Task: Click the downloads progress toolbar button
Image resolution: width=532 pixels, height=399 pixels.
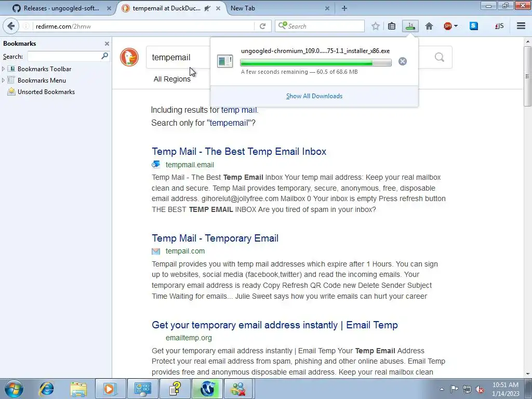Action: tap(410, 26)
